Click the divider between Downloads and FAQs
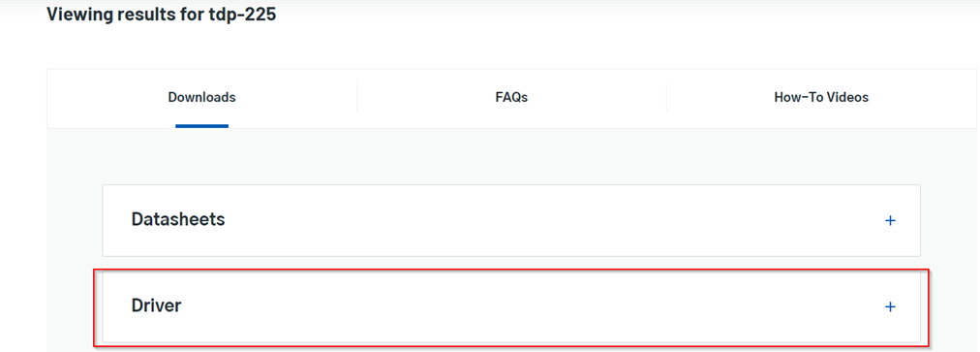 pos(357,98)
